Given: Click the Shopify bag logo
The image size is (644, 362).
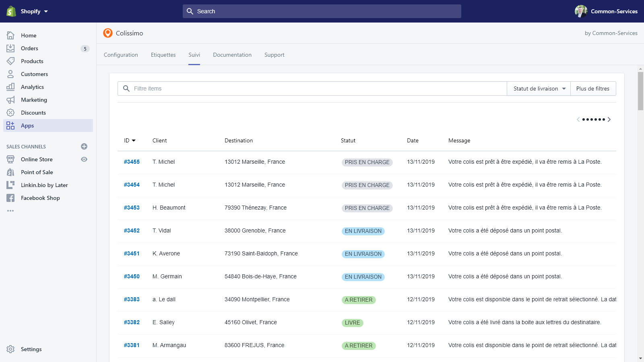Looking at the screenshot, I should (x=11, y=11).
